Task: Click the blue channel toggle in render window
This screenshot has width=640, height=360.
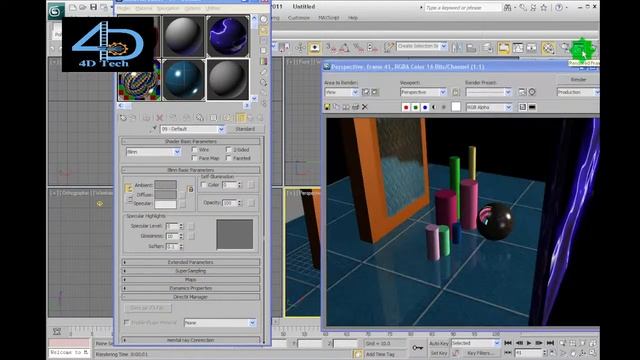Action: (425, 107)
